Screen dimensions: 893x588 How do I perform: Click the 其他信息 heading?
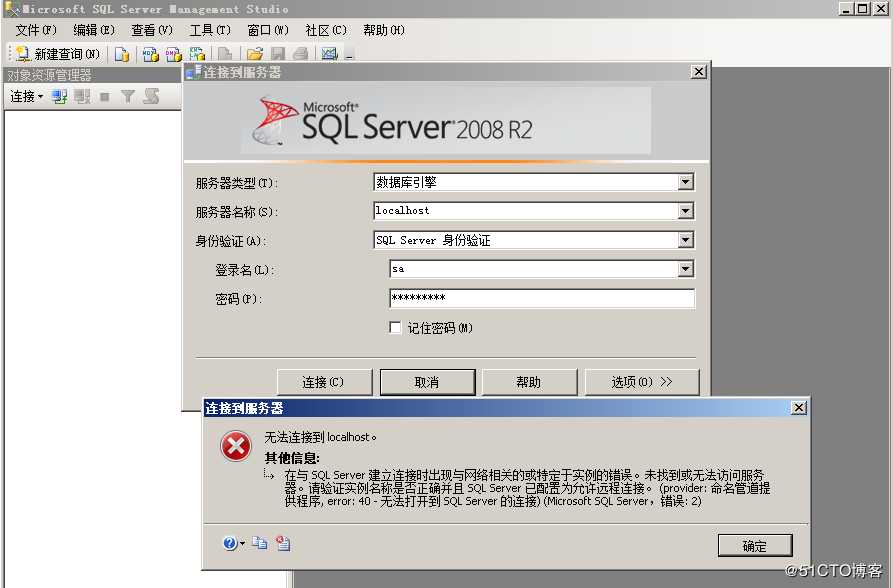point(292,458)
